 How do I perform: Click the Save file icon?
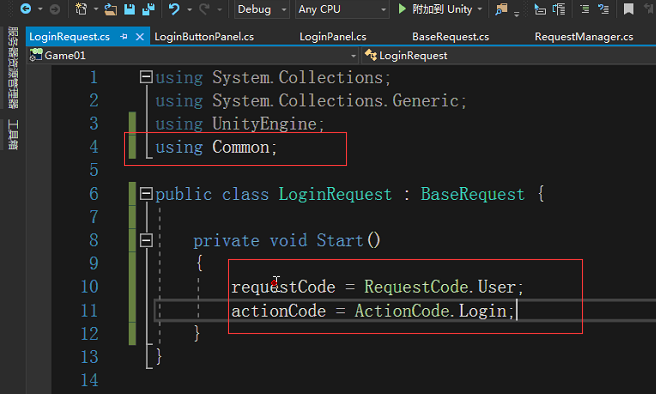tap(130, 9)
